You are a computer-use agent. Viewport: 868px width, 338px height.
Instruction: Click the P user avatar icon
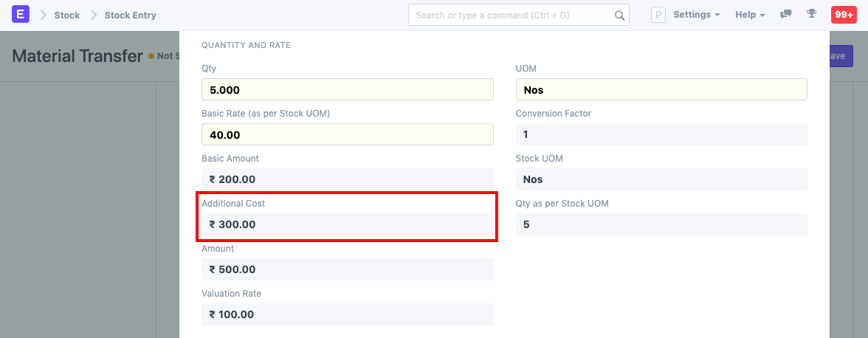pyautogui.click(x=658, y=15)
